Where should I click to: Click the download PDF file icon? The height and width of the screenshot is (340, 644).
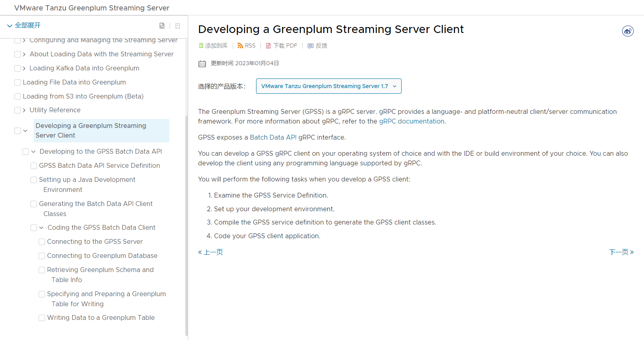point(268,46)
